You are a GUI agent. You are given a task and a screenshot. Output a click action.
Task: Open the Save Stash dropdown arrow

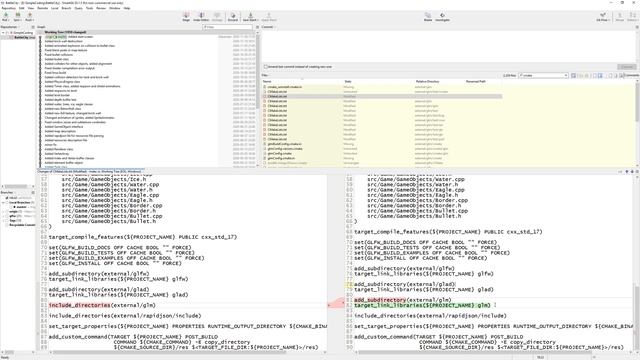257,20
